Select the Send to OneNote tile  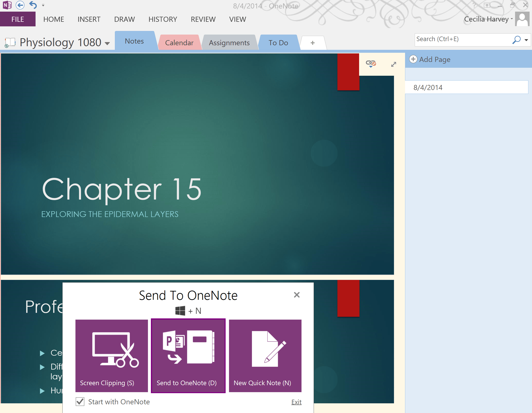click(x=188, y=355)
